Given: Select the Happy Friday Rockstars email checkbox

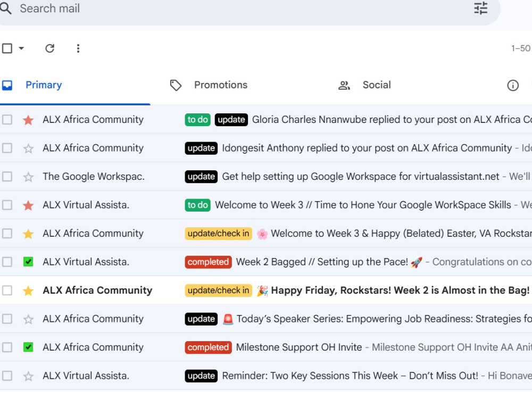Looking at the screenshot, I should click(7, 290).
